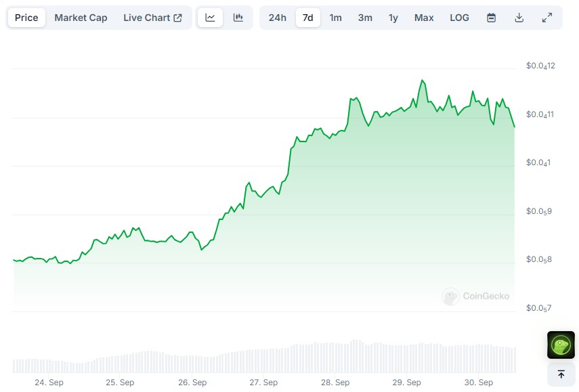Click the 30. Sep date label

pos(479,383)
